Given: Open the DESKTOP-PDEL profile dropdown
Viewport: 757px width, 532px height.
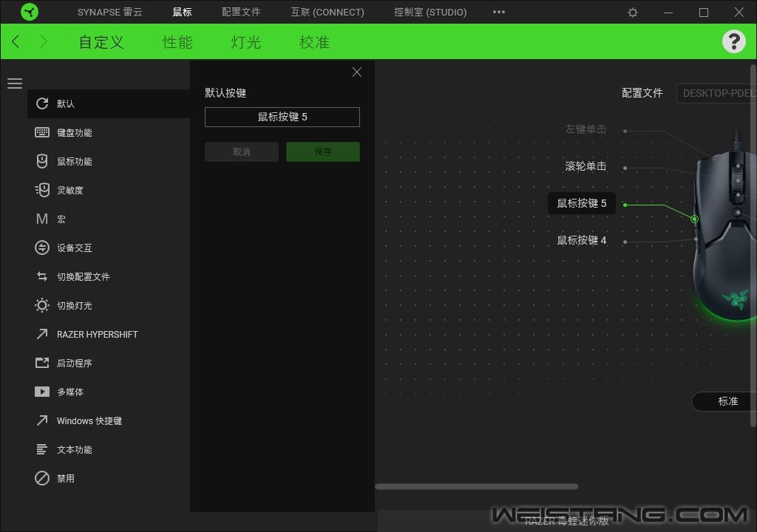Looking at the screenshot, I should click(716, 93).
